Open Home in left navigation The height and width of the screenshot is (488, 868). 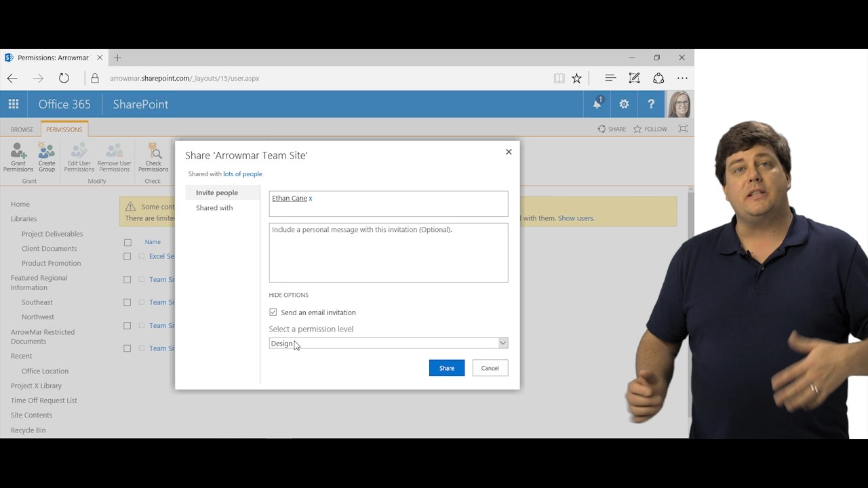(20, 204)
